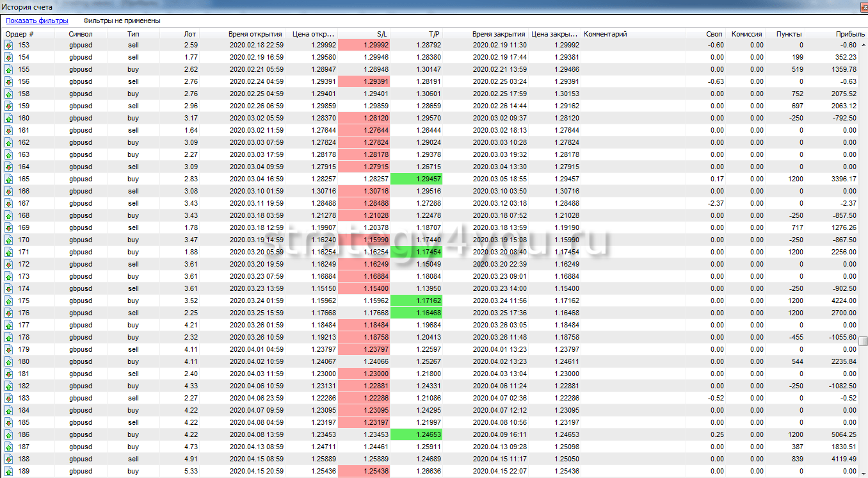This screenshot has height=478, width=868.
Task: Click the buy icon for order 160
Action: click(x=9, y=118)
